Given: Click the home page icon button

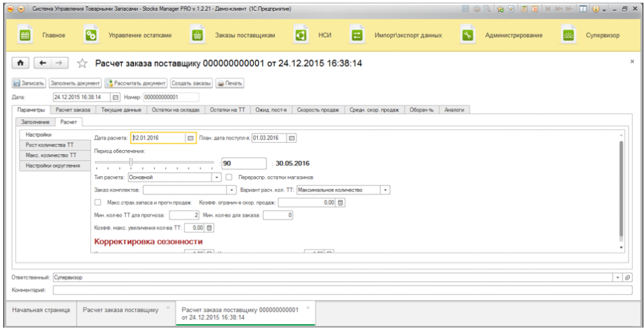Looking at the screenshot, I should pyautogui.click(x=21, y=63).
